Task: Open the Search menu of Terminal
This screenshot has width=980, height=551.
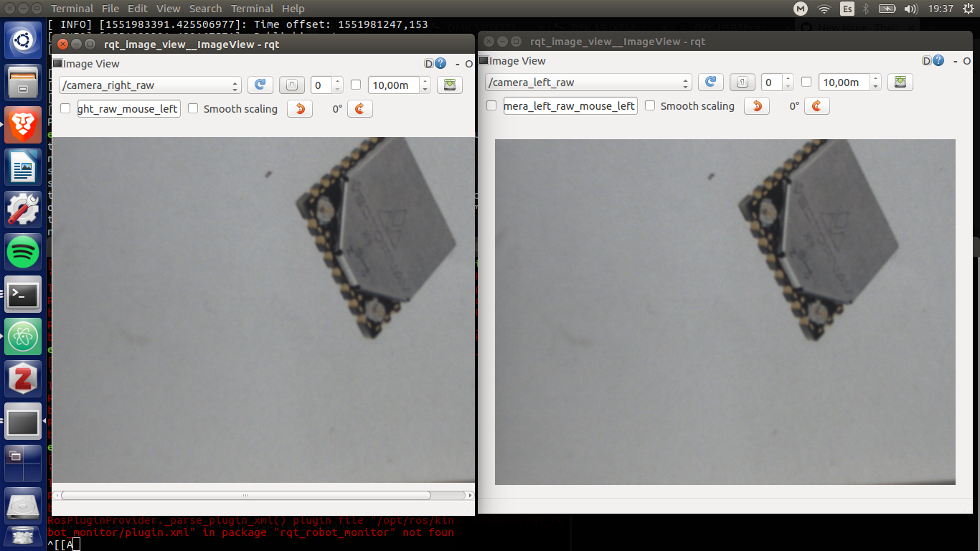Action: click(x=205, y=8)
